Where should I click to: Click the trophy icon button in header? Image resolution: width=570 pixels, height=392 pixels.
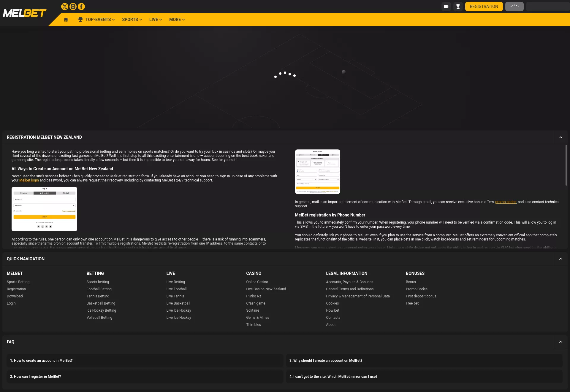458,7
